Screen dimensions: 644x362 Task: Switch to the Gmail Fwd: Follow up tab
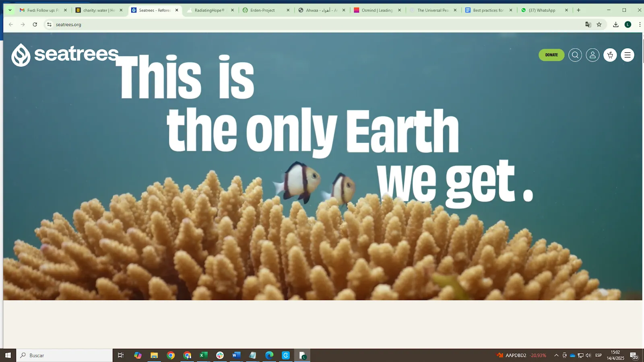[x=43, y=10]
